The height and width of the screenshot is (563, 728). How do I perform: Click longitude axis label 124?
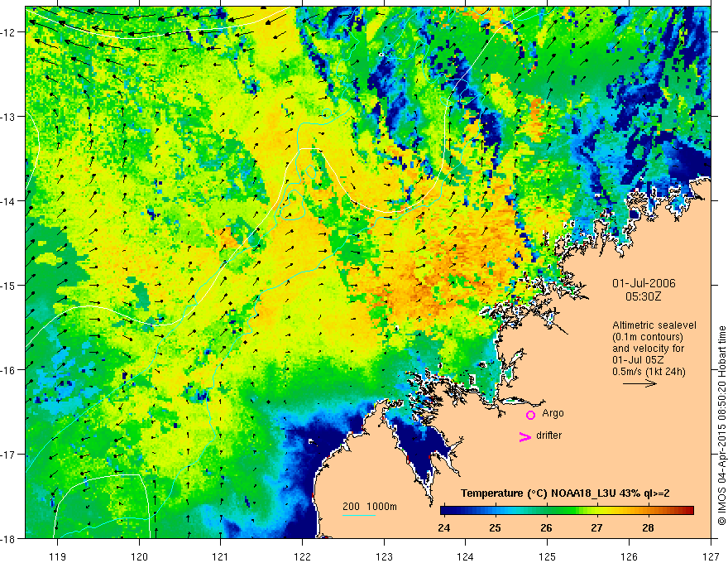[x=465, y=556]
